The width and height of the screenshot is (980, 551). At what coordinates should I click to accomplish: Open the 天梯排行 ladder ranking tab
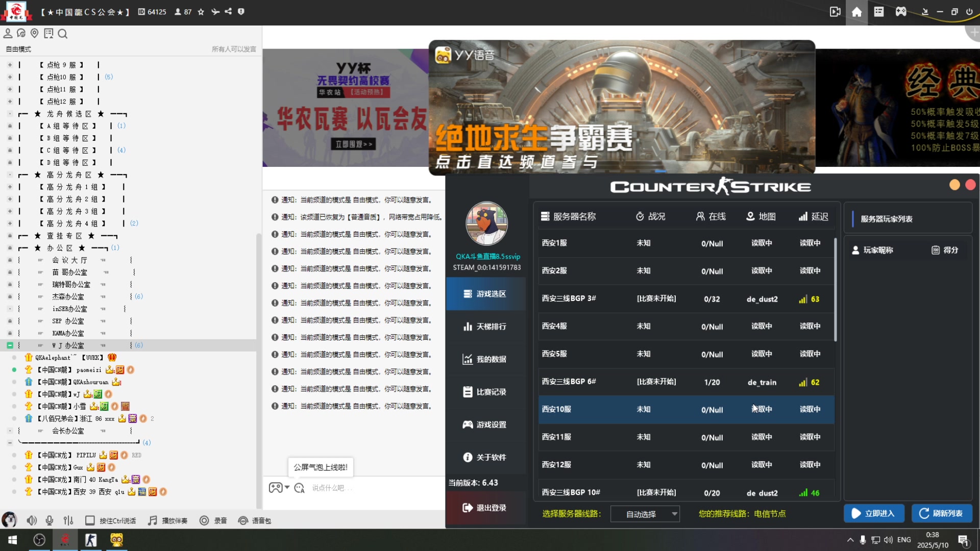tap(485, 327)
